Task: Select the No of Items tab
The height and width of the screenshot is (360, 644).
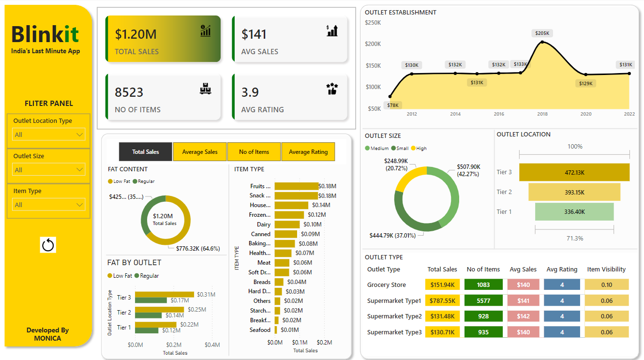Action: tap(254, 152)
